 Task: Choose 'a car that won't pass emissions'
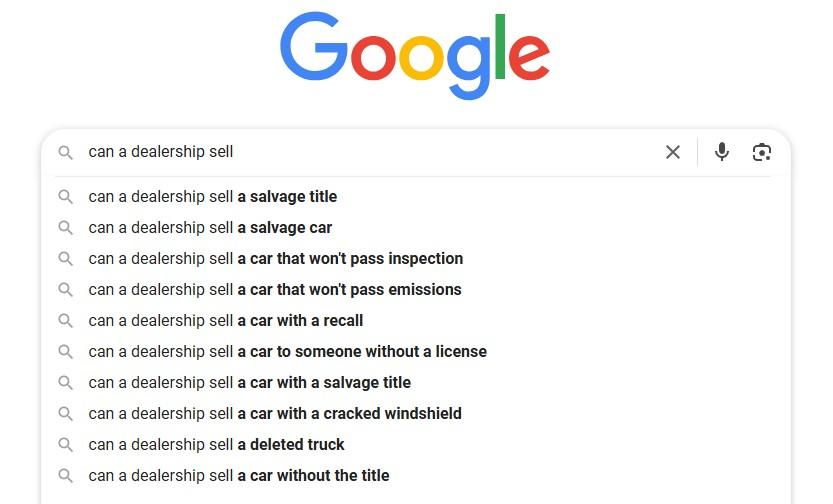414,289
